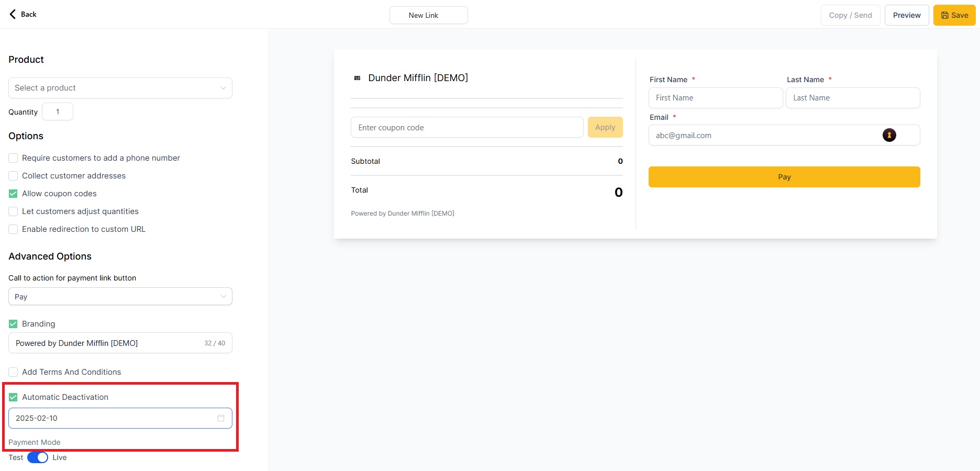Click the Test label next to toggle

(16, 457)
